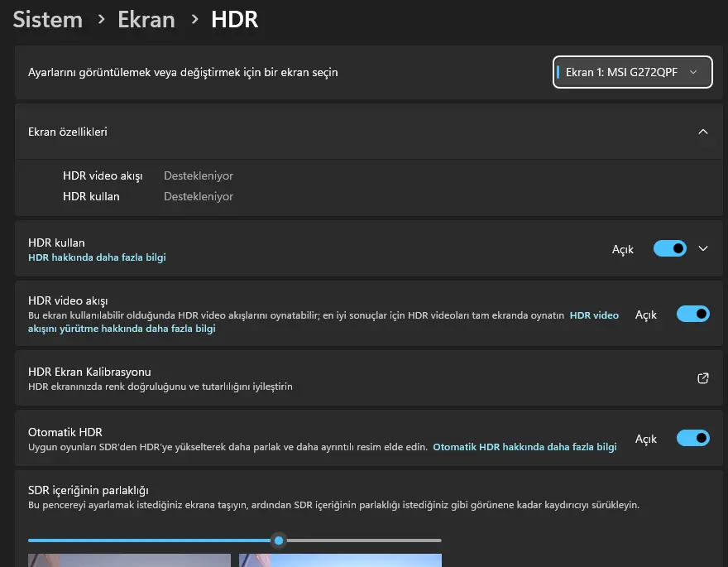This screenshot has height=567, width=728.
Task: Open HDR Ekran Kalibrasyonu external link icon
Action: pyautogui.click(x=703, y=378)
